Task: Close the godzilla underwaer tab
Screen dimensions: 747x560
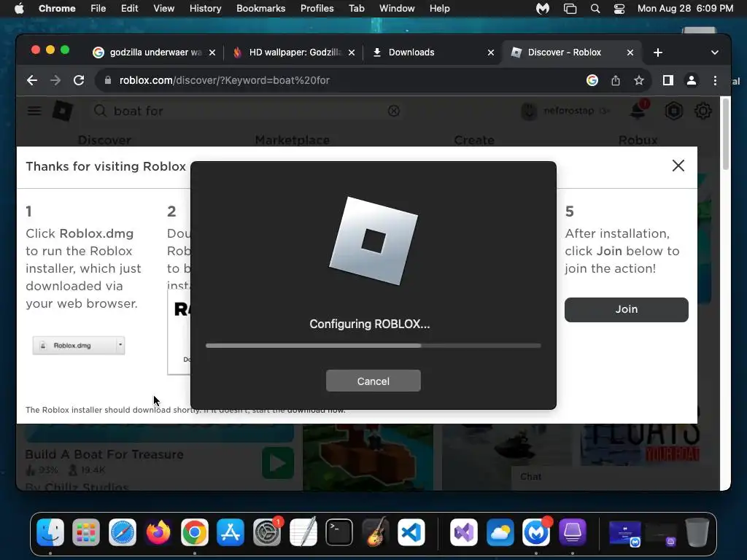Action: (212, 52)
